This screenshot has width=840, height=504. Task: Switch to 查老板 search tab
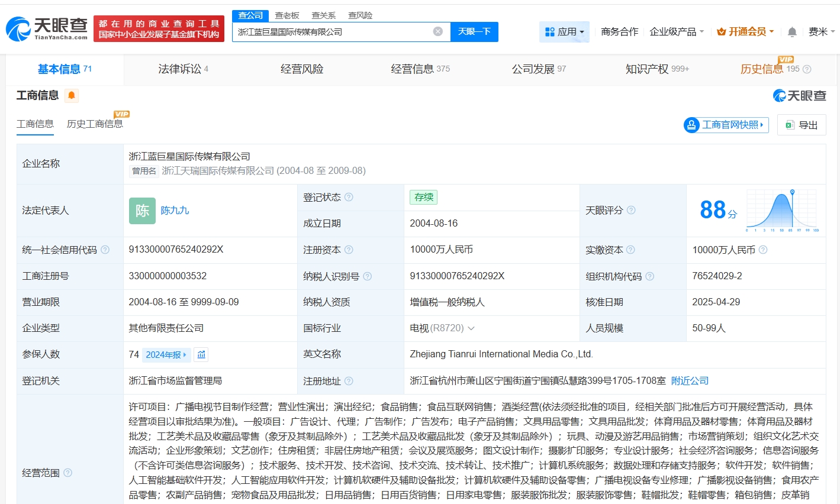tap(287, 15)
